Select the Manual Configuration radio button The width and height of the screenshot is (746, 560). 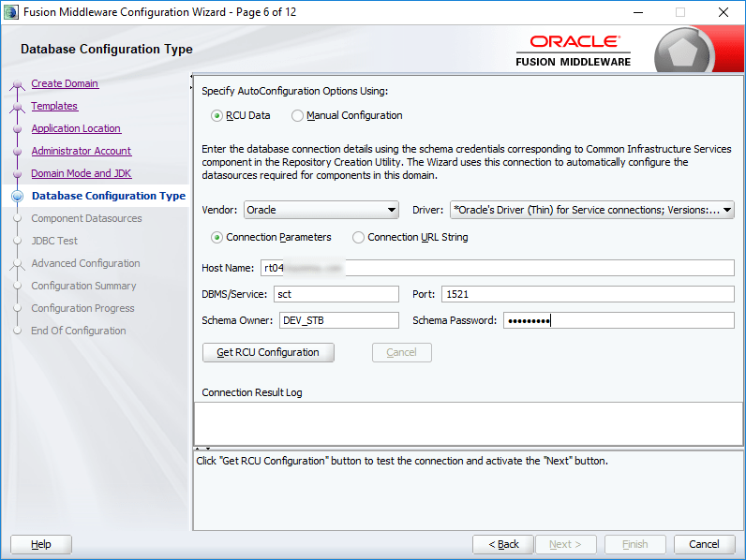coord(297,115)
